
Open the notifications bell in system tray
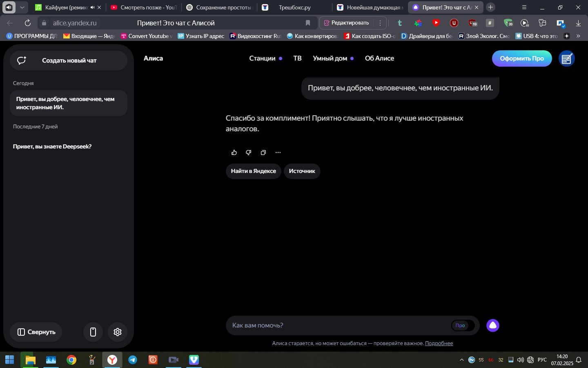(x=579, y=360)
